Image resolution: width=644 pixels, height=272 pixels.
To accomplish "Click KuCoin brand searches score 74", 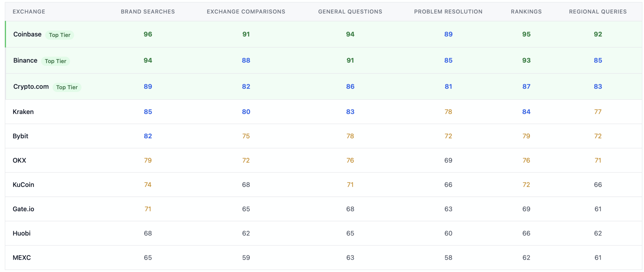I will click(148, 185).
